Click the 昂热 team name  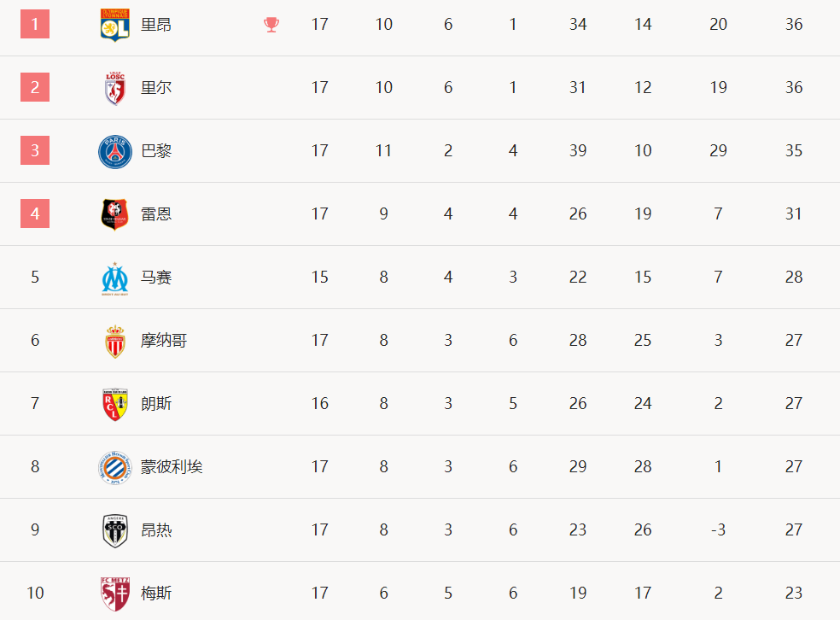point(156,530)
